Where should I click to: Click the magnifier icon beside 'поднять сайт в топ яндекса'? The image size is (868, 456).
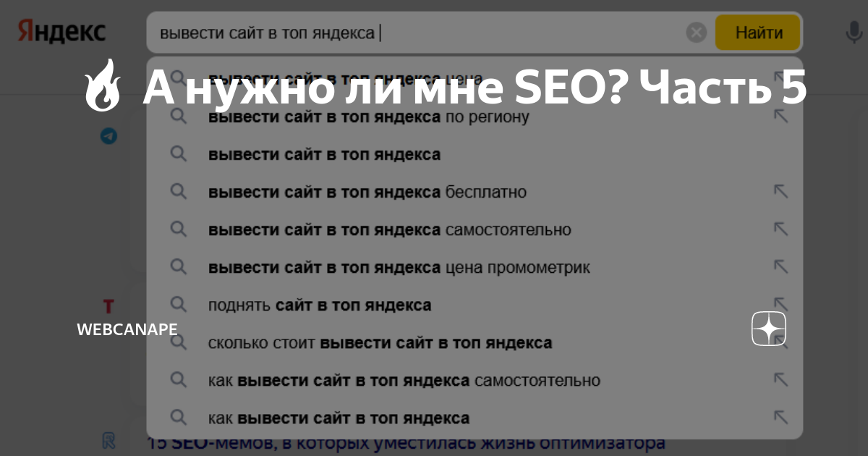[179, 305]
